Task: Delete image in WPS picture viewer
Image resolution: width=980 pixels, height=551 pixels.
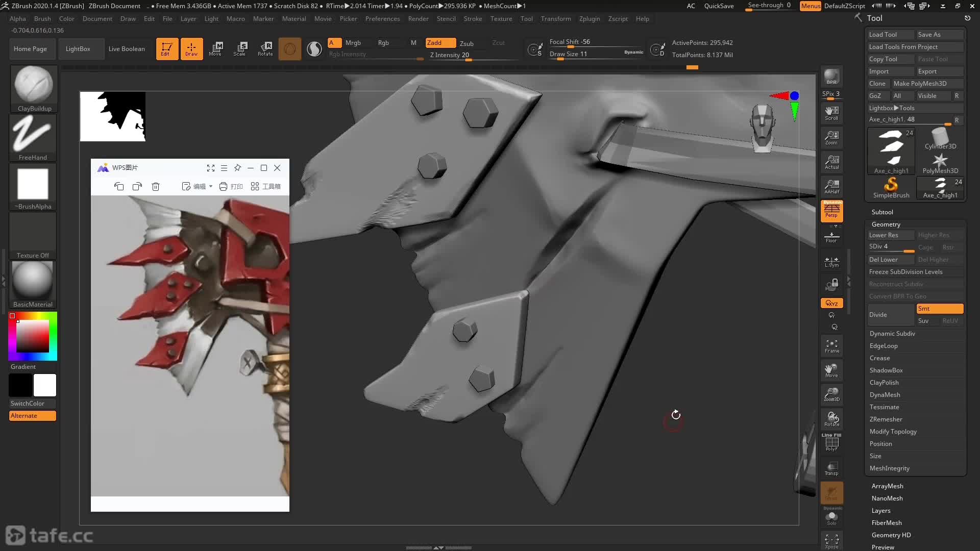Action: coord(156,186)
